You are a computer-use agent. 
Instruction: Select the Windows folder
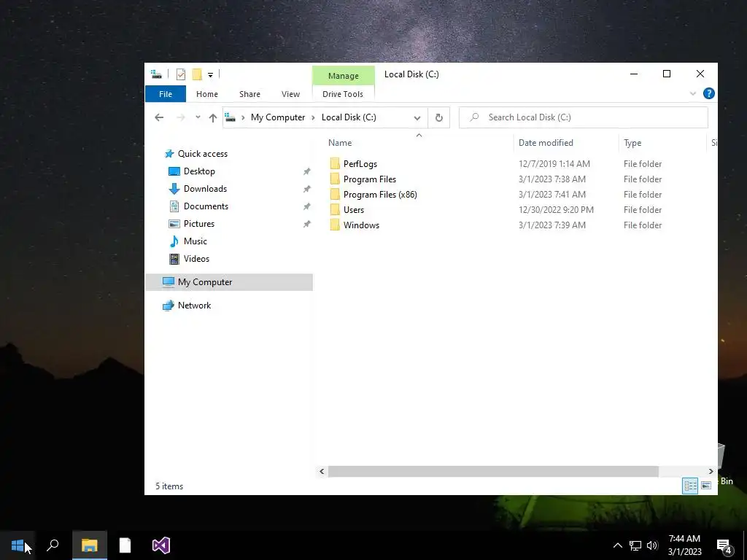361,225
